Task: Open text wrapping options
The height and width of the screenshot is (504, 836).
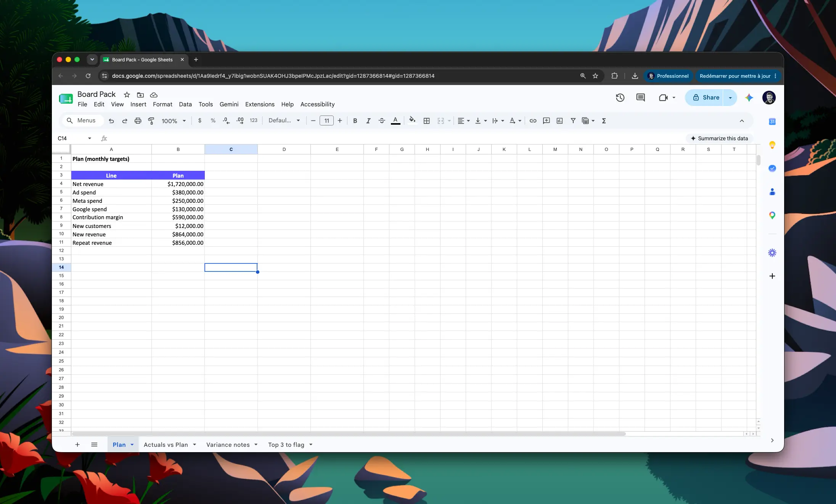Action: [498, 121]
